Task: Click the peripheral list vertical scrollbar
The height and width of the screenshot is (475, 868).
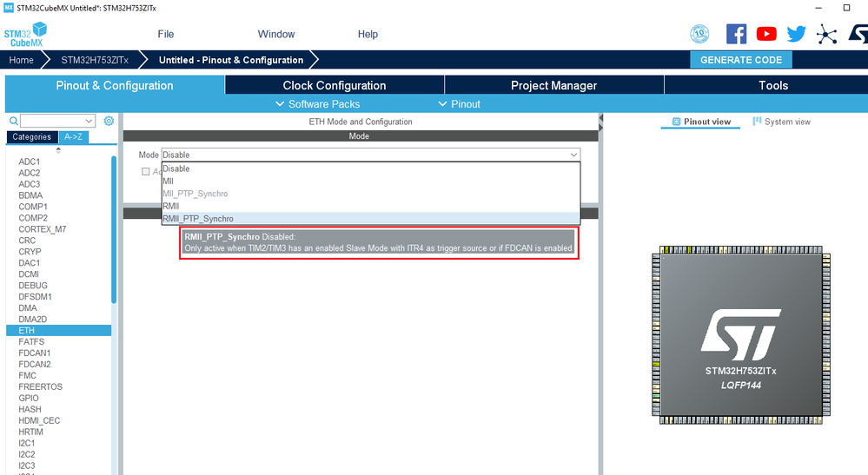Action: tap(114, 229)
